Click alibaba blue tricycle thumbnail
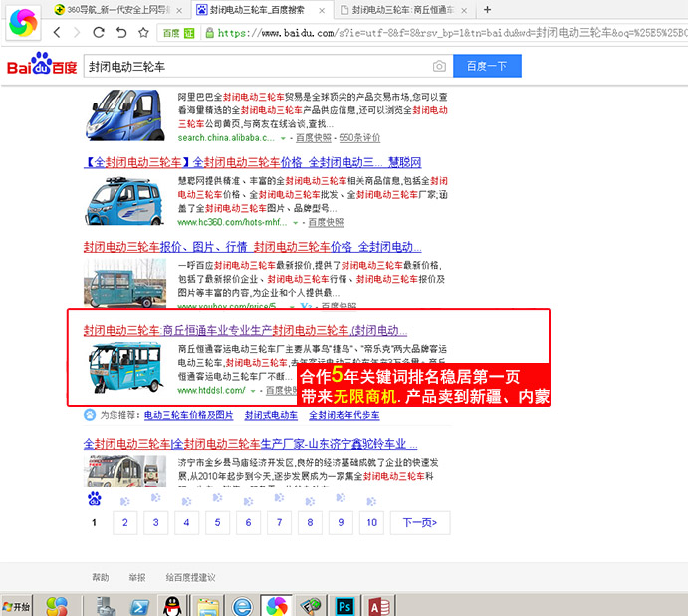This screenshot has width=688, height=616. click(124, 114)
